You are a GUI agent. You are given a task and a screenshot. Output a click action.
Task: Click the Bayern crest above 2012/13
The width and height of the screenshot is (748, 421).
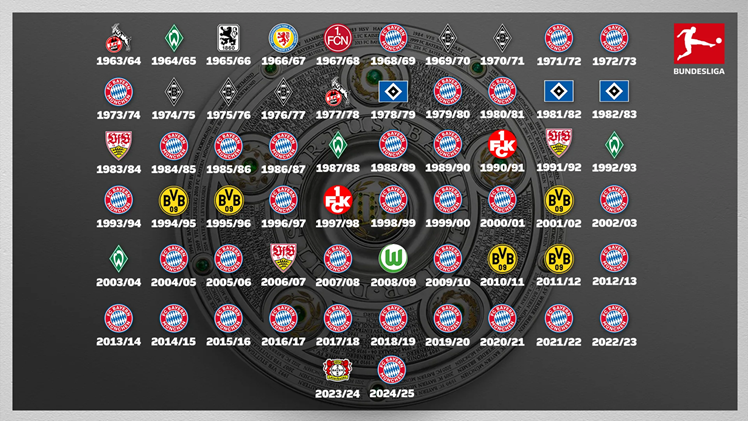[614, 258]
